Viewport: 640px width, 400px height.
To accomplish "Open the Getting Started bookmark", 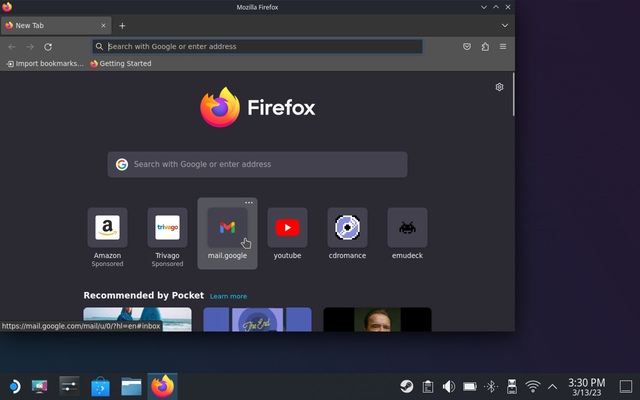I will (x=121, y=64).
